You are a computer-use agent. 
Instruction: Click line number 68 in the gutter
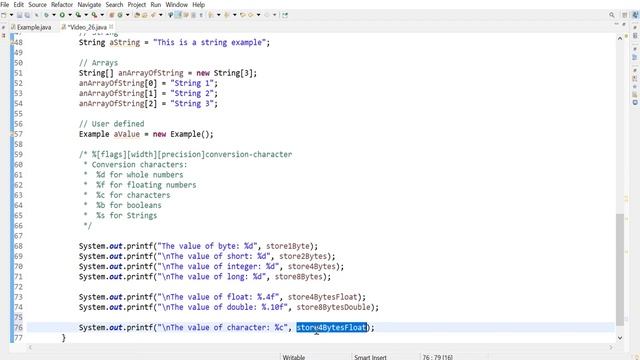pyautogui.click(x=18, y=246)
